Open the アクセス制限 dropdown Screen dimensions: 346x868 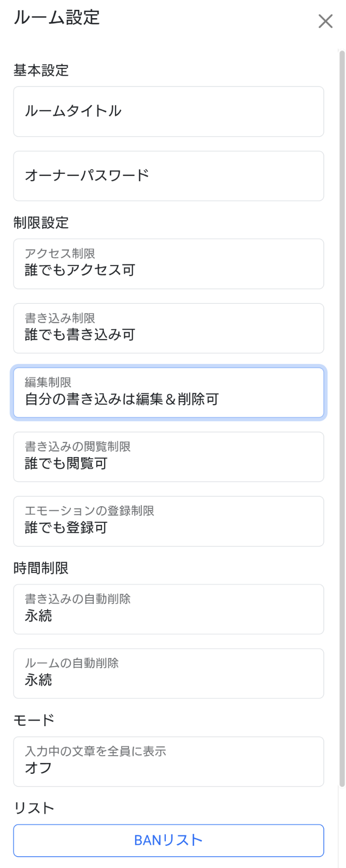168,264
